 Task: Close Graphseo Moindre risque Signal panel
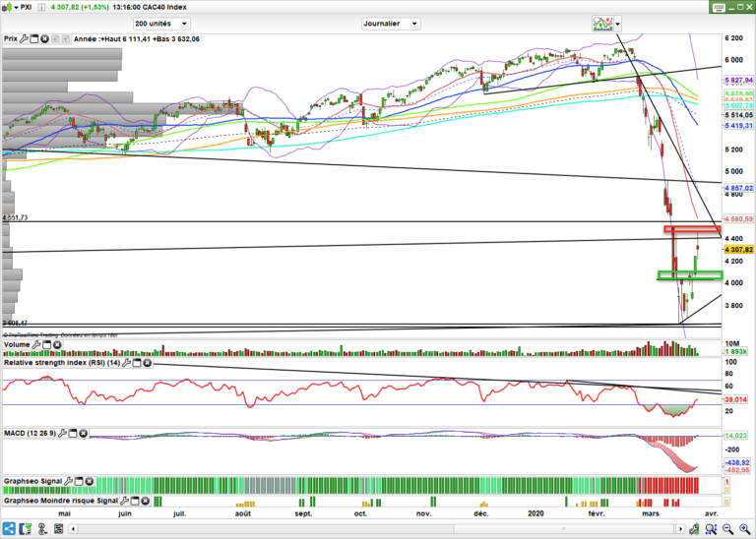click(148, 501)
